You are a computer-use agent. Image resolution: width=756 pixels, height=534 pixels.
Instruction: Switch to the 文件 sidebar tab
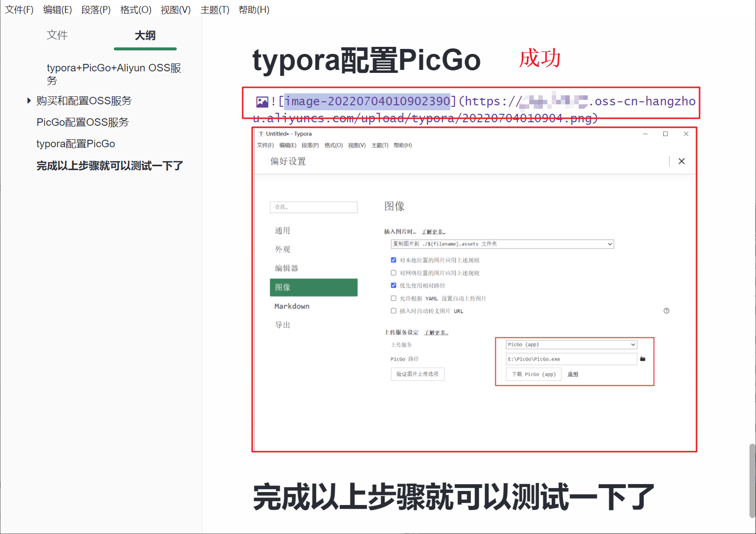click(57, 35)
